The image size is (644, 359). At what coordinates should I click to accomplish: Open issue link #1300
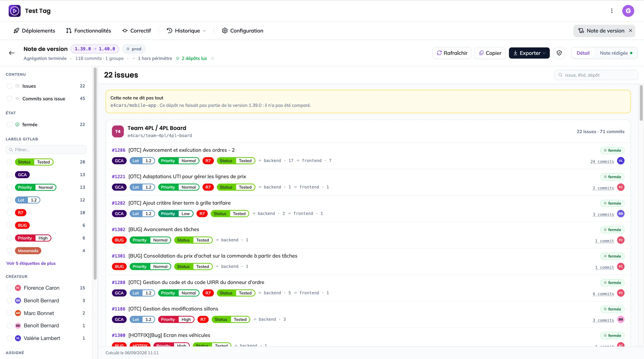(x=119, y=336)
